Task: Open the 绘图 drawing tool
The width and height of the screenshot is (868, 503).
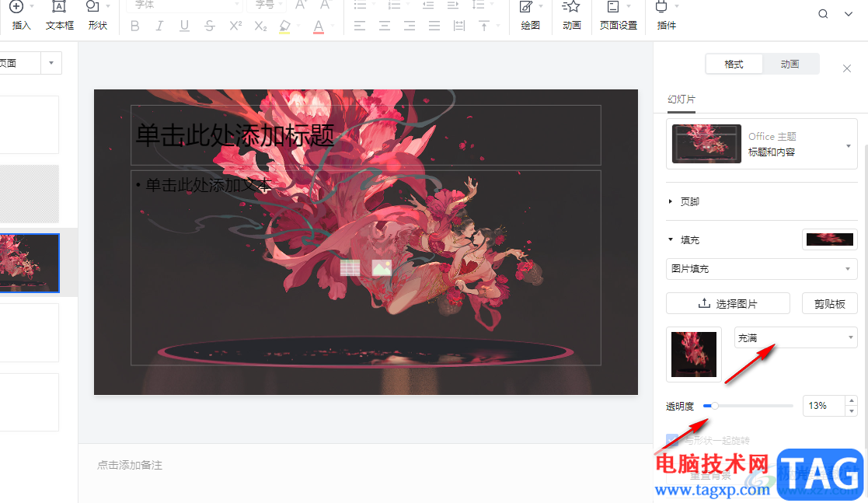Action: [527, 8]
